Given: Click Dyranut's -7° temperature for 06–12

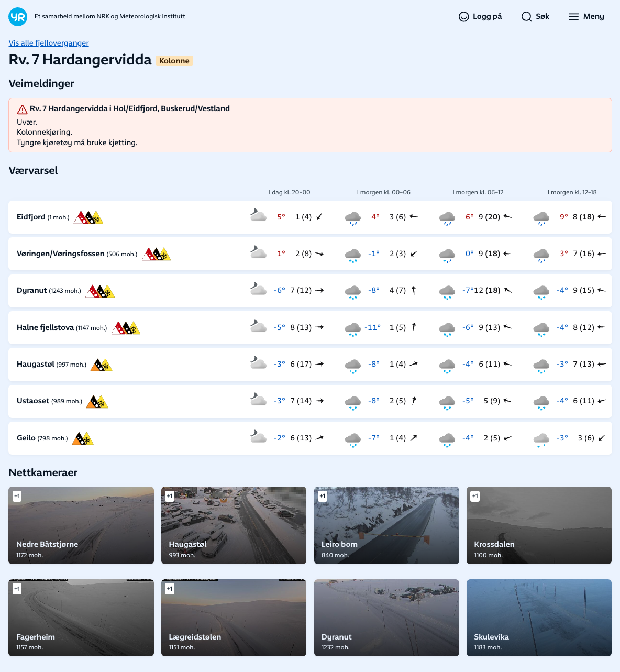Looking at the screenshot, I should [468, 290].
